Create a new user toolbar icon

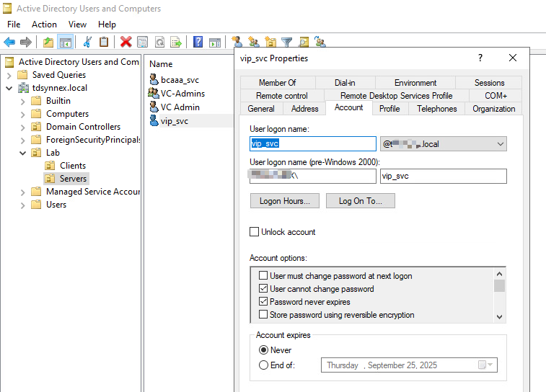(237, 42)
